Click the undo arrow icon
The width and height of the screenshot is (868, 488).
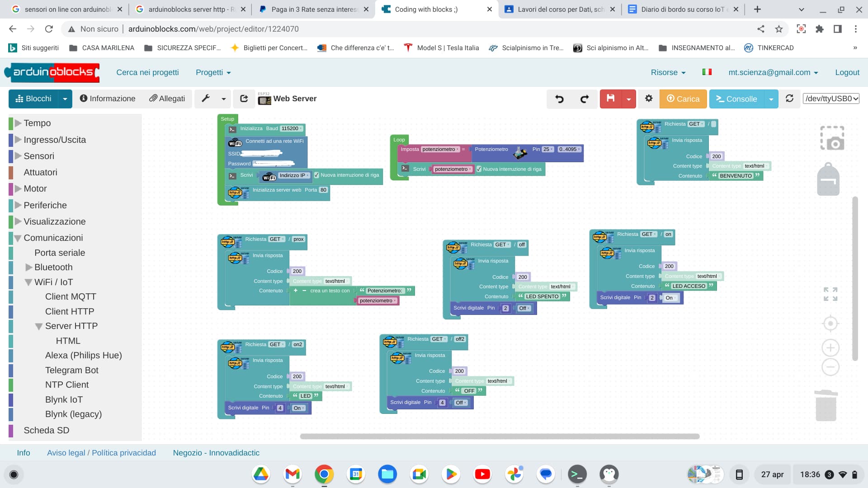[x=559, y=99]
